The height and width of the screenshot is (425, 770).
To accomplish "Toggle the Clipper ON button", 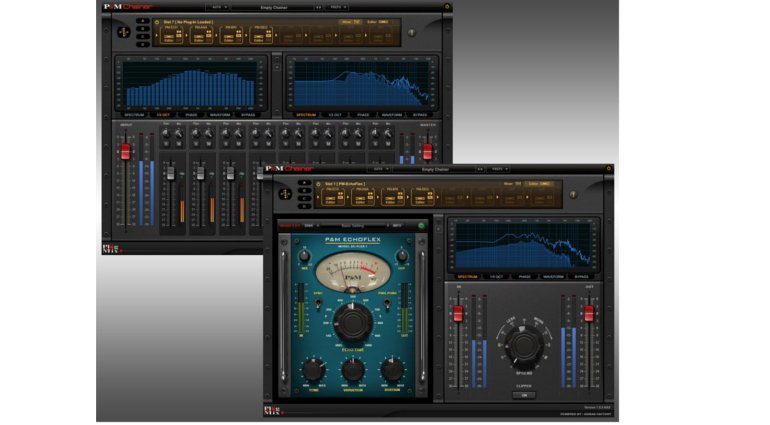I will coord(524,395).
